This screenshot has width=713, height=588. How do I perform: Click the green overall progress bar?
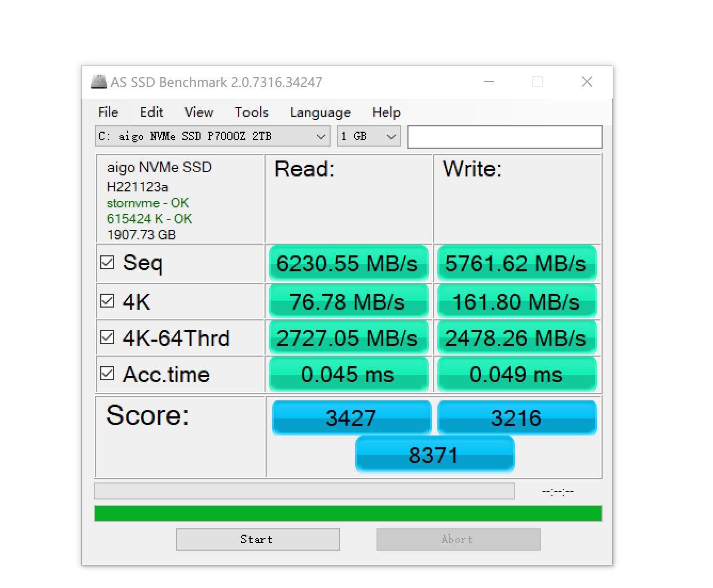348,513
